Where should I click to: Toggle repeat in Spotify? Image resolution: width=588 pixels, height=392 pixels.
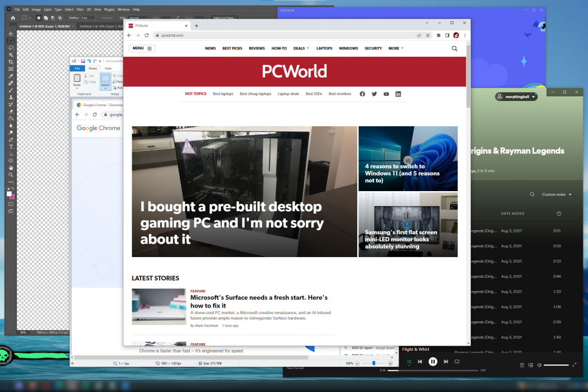click(457, 362)
